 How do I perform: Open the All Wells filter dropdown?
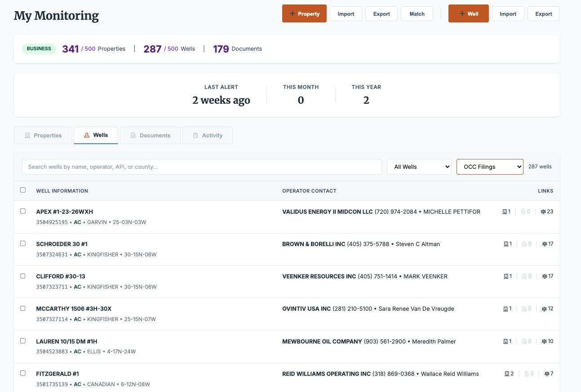(419, 167)
